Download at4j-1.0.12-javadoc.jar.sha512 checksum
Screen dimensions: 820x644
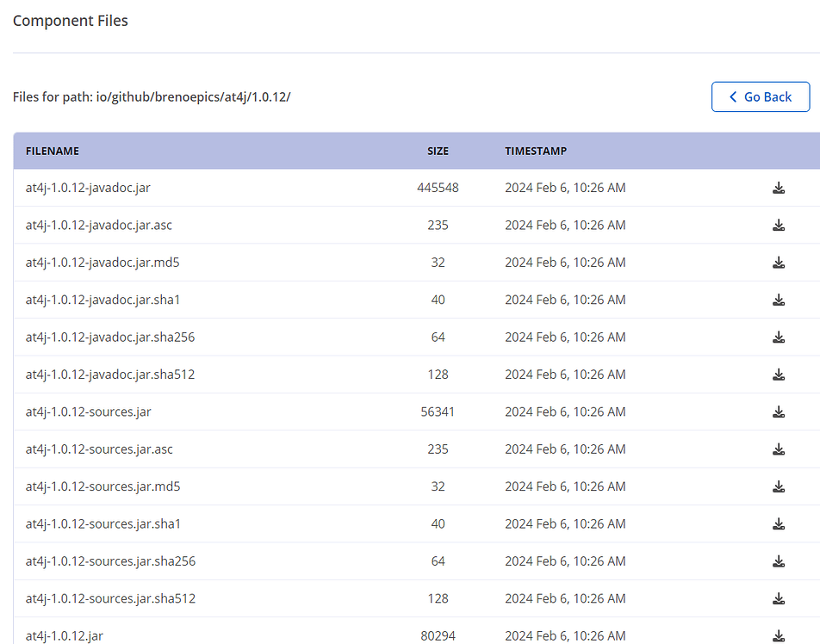click(779, 375)
